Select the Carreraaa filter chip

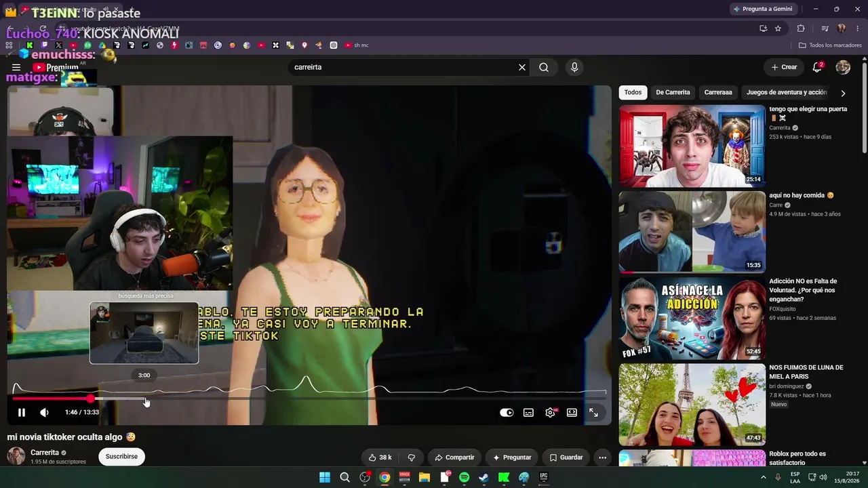[718, 92]
